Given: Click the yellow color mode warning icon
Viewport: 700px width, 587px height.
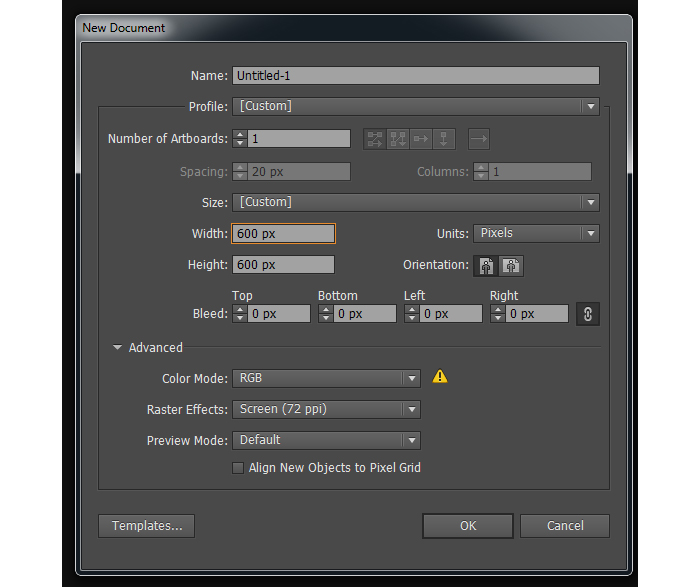Looking at the screenshot, I should click(x=440, y=377).
